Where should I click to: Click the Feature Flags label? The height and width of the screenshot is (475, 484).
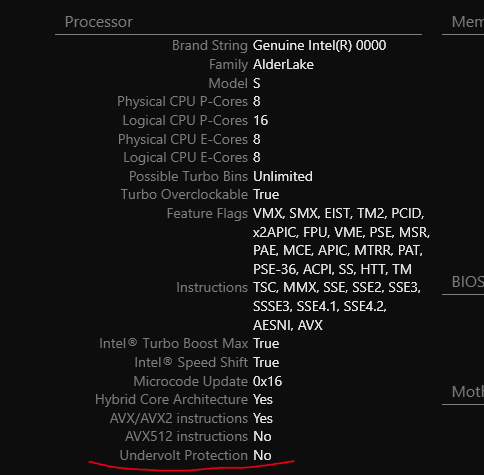point(207,213)
